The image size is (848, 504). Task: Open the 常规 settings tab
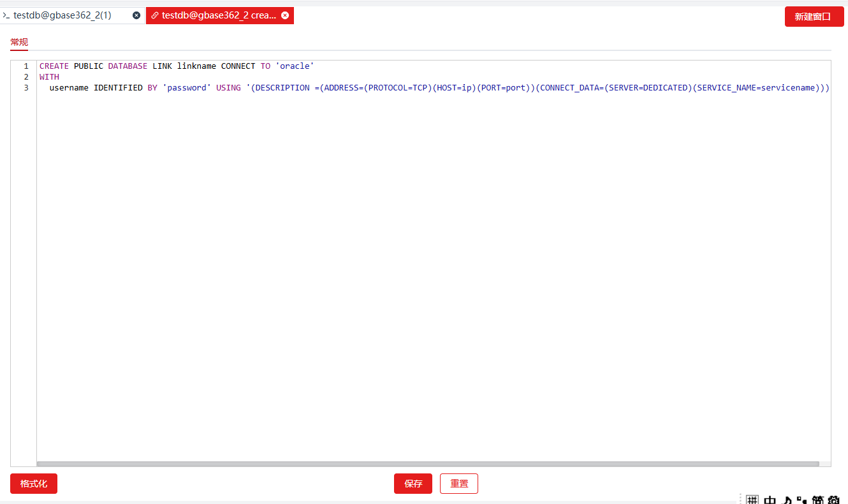(x=19, y=42)
